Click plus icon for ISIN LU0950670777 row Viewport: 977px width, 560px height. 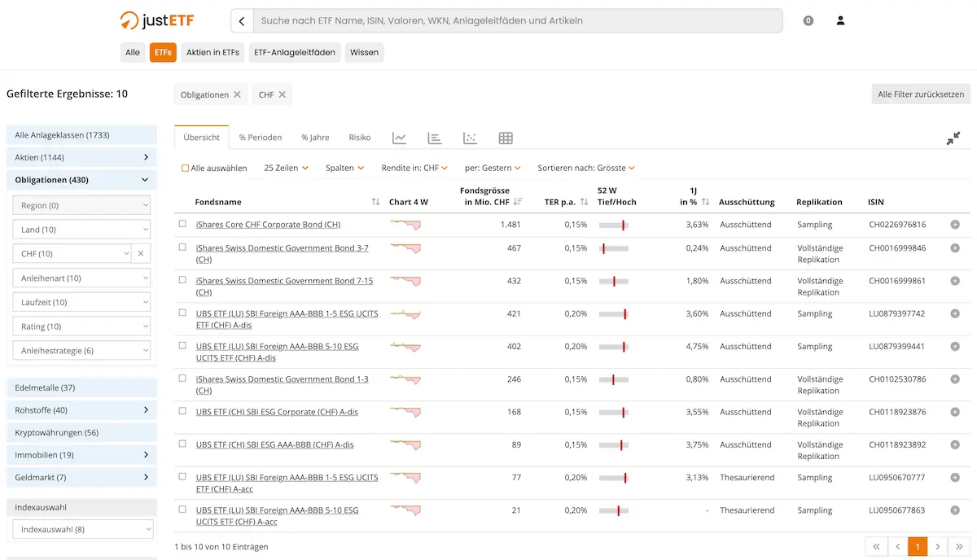click(x=955, y=478)
